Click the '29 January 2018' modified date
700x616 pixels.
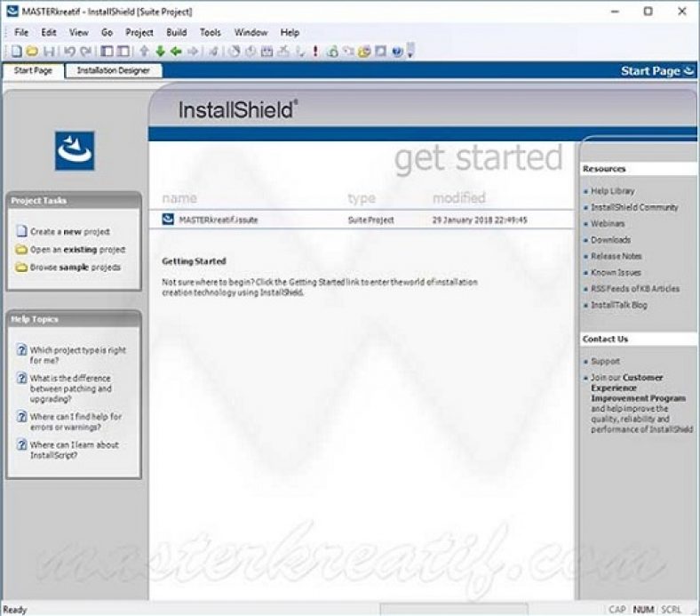pos(480,220)
